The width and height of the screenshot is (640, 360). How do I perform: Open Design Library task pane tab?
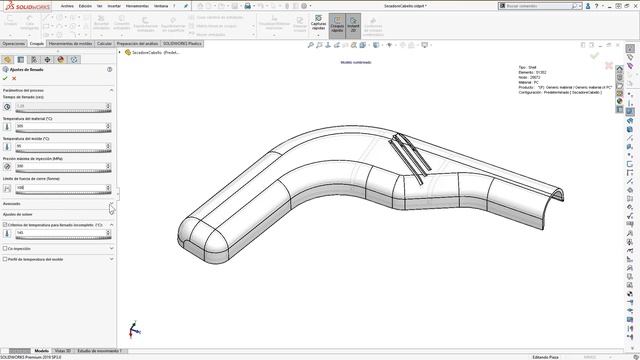pos(620,77)
